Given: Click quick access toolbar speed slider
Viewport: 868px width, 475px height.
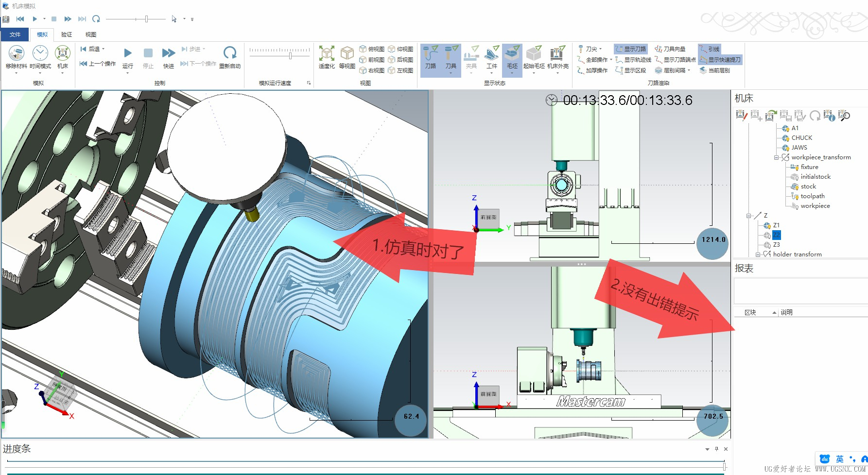Looking at the screenshot, I should 146,19.
